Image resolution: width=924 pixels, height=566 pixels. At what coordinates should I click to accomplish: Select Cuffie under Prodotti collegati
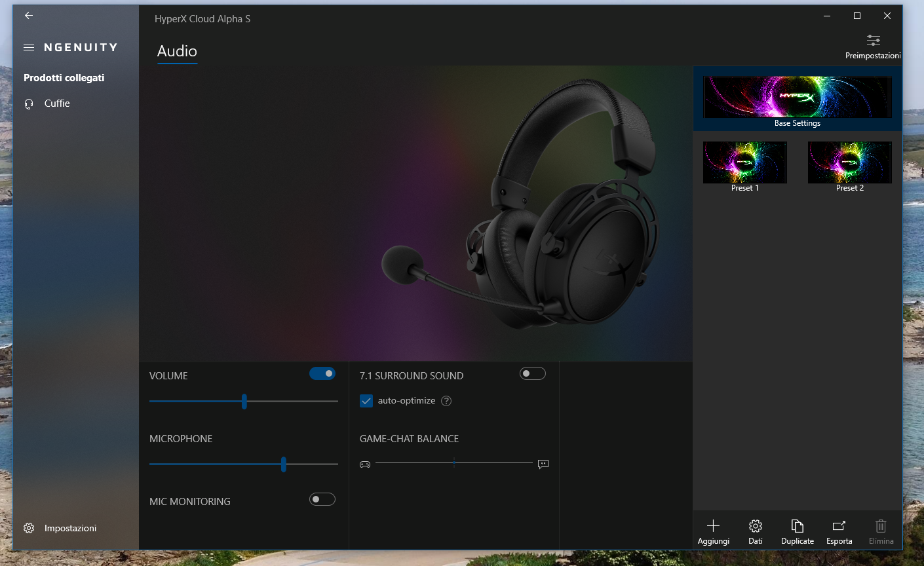click(57, 104)
